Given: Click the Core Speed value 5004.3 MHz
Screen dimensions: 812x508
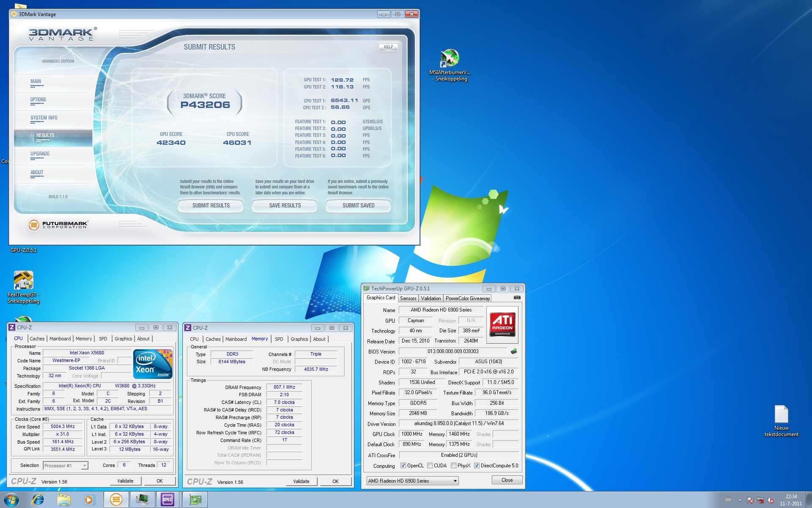Looking at the screenshot, I should pyautogui.click(x=63, y=427).
